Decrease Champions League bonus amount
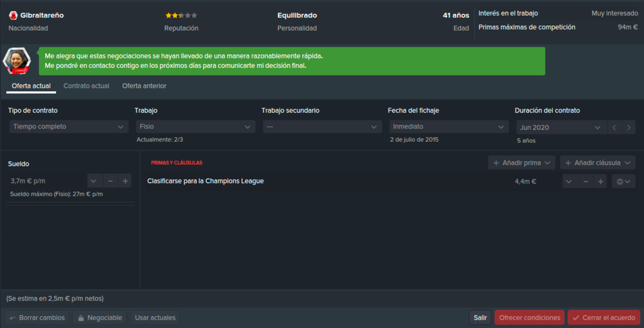 [x=586, y=181]
